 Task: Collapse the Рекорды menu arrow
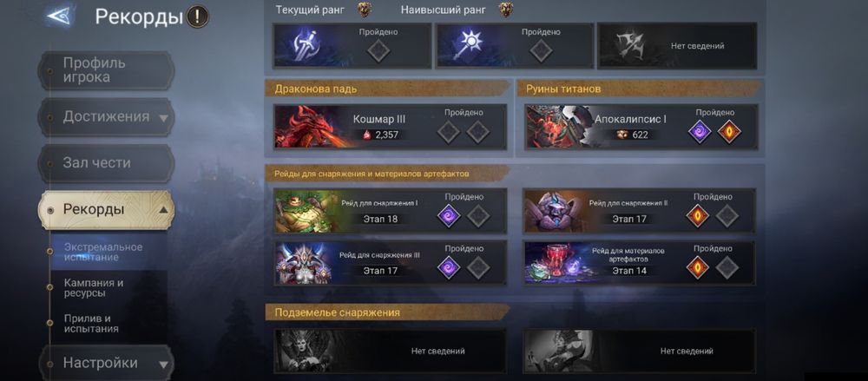[163, 210]
